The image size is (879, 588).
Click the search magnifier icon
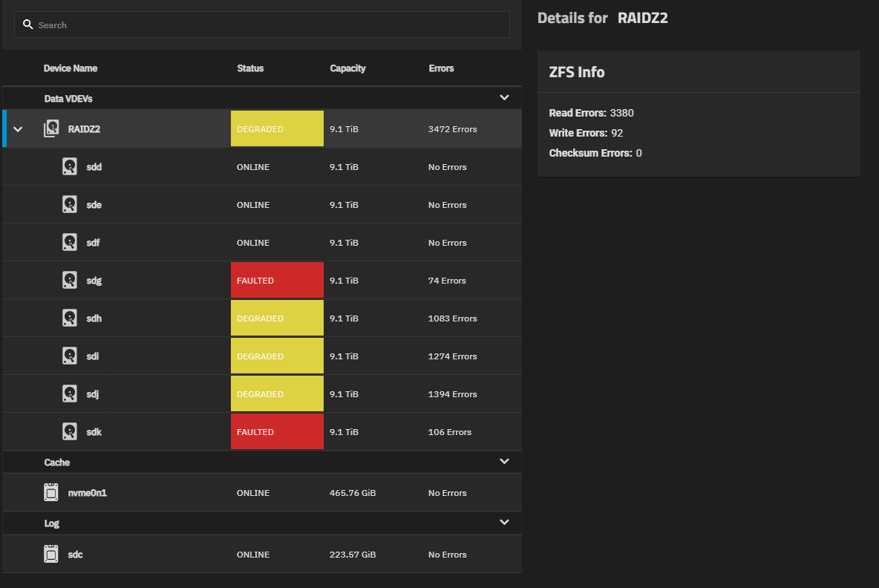pos(27,24)
